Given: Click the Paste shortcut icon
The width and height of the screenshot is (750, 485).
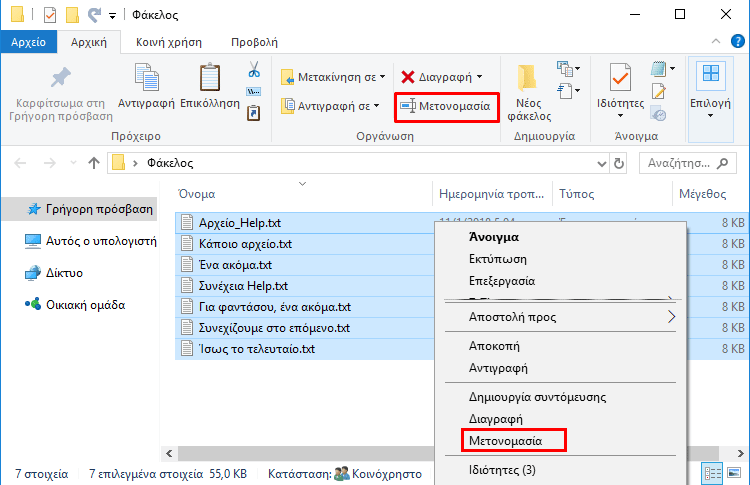Looking at the screenshot, I should tap(254, 113).
